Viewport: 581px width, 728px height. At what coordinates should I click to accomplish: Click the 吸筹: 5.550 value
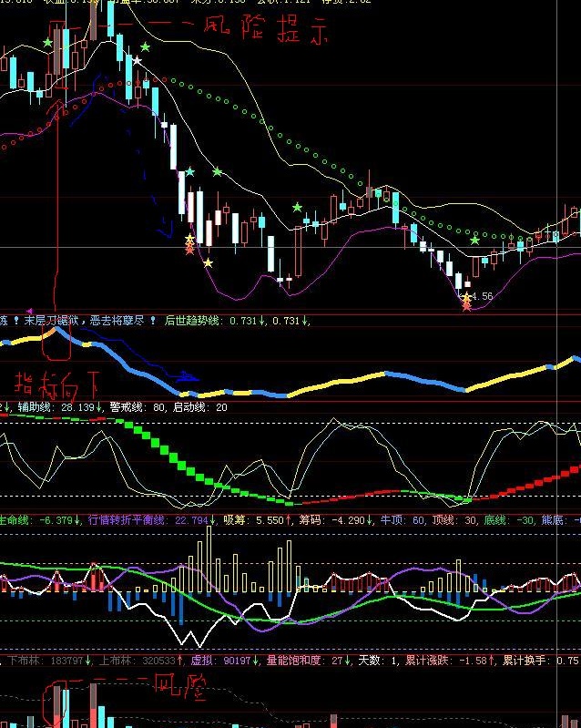[x=257, y=520]
